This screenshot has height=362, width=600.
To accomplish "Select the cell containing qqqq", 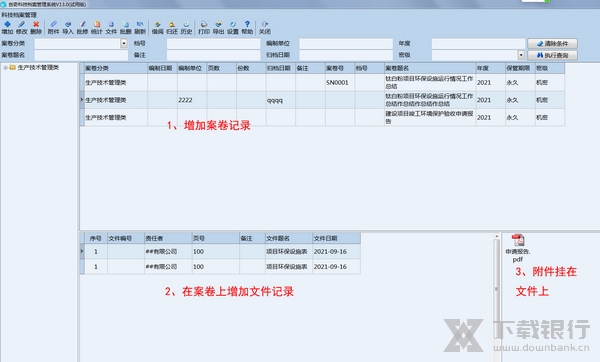I will coord(280,100).
